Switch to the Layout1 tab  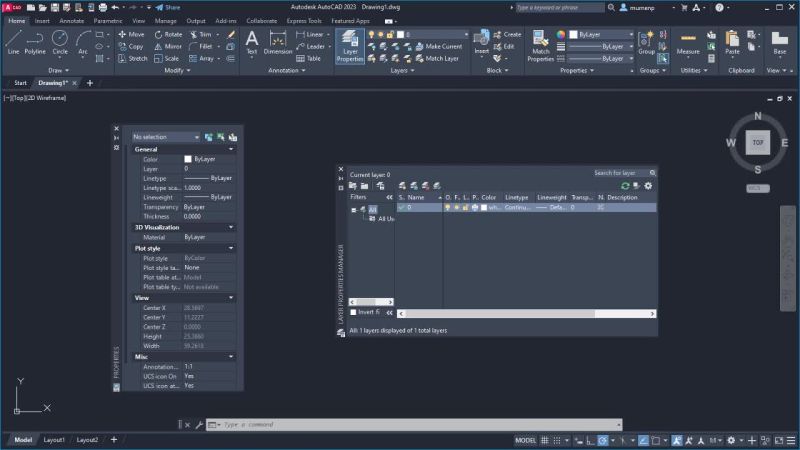(x=54, y=440)
